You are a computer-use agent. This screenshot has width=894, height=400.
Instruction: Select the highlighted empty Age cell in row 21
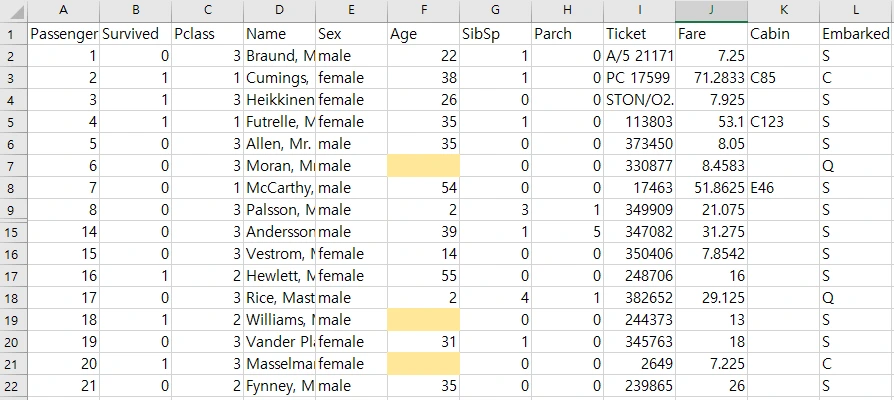click(x=423, y=363)
